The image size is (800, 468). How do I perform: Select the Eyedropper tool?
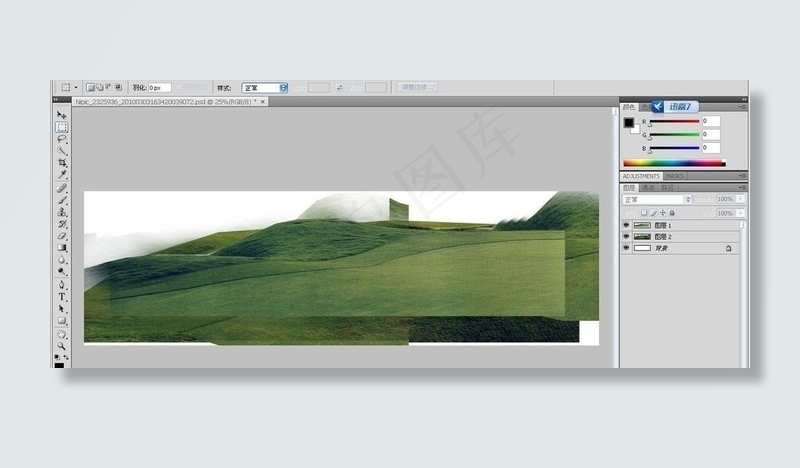(x=62, y=175)
